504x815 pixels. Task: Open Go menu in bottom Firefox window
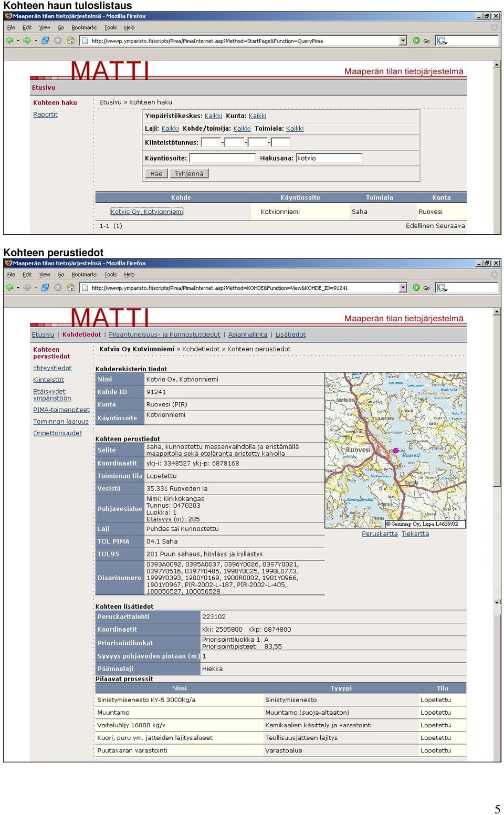pyautogui.click(x=61, y=274)
